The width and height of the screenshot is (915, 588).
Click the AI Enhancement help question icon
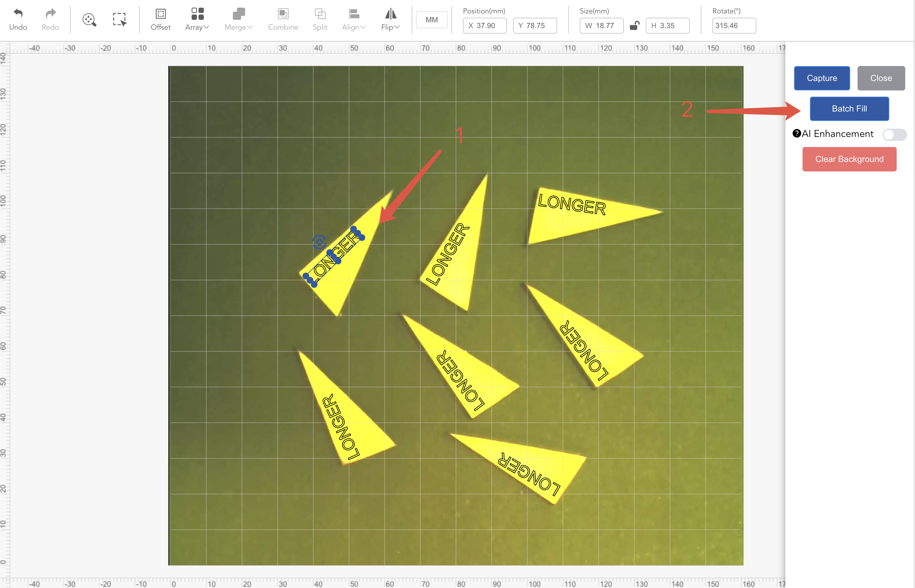(x=796, y=133)
